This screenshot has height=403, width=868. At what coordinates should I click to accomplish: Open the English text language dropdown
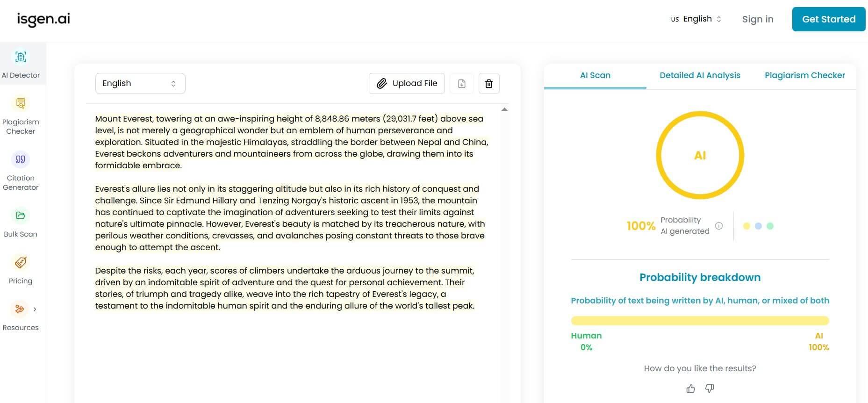click(x=140, y=84)
